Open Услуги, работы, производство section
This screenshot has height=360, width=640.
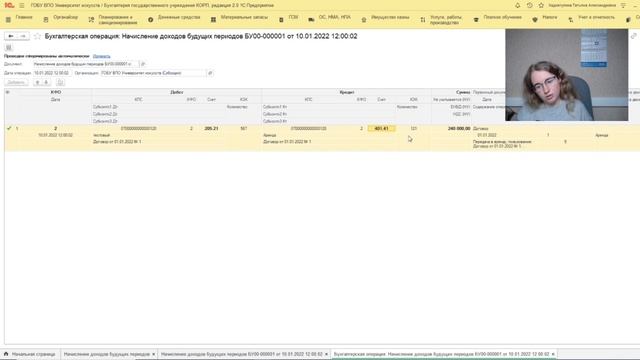click(x=446, y=20)
